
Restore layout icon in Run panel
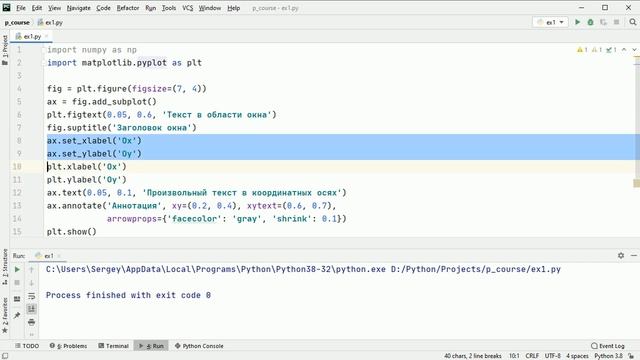17,299
